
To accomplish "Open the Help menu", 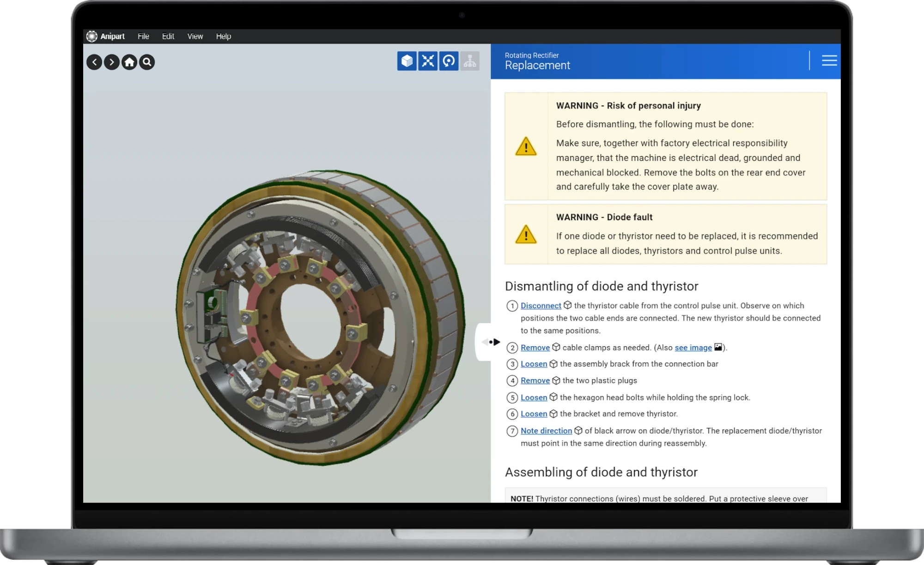I will 224,36.
